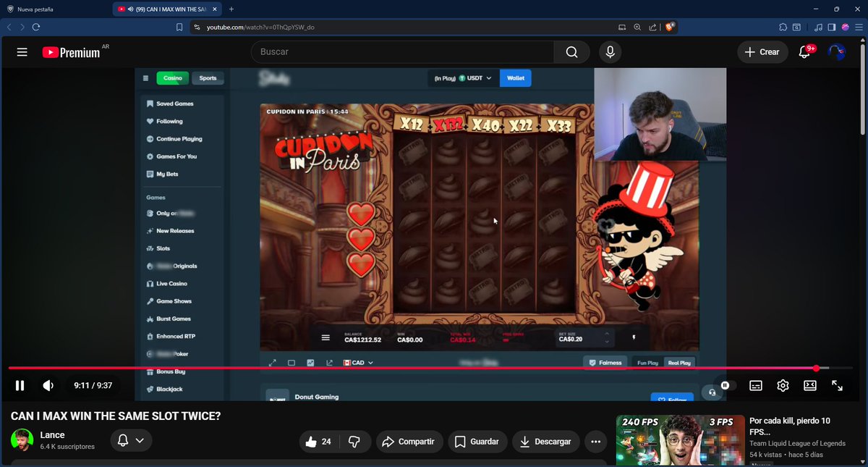The height and width of the screenshot is (467, 868).
Task: Share the video via Compartir
Action: [x=408, y=442]
